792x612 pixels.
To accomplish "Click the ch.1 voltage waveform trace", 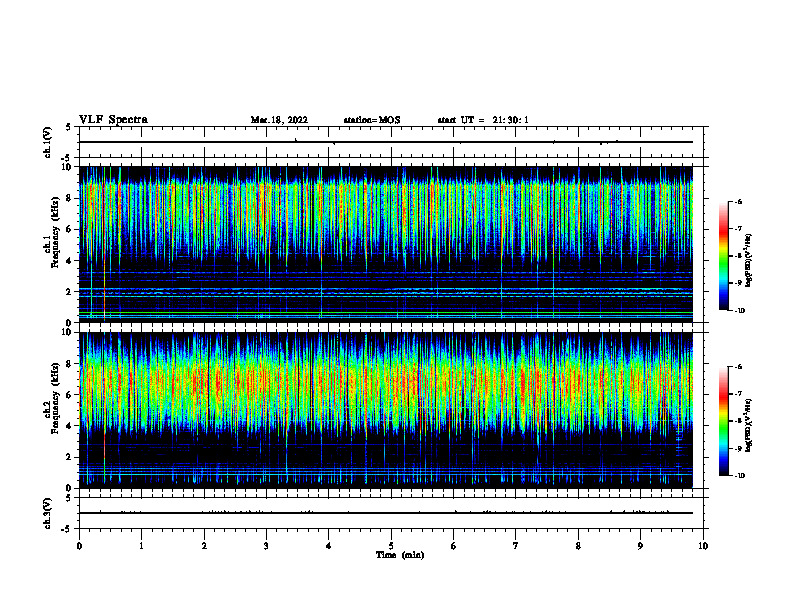I will [386, 142].
